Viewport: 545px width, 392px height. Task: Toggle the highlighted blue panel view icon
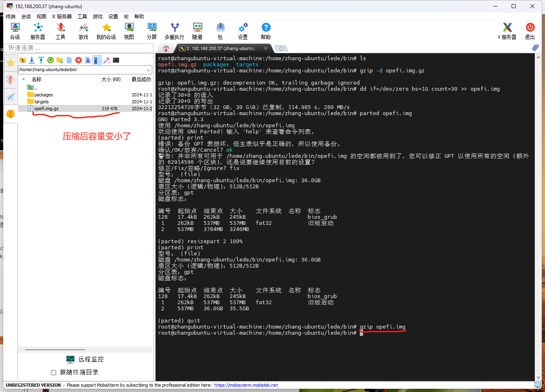tap(97, 60)
